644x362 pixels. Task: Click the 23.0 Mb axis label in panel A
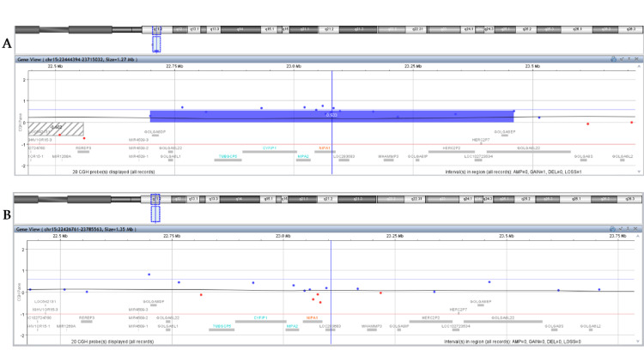point(294,66)
